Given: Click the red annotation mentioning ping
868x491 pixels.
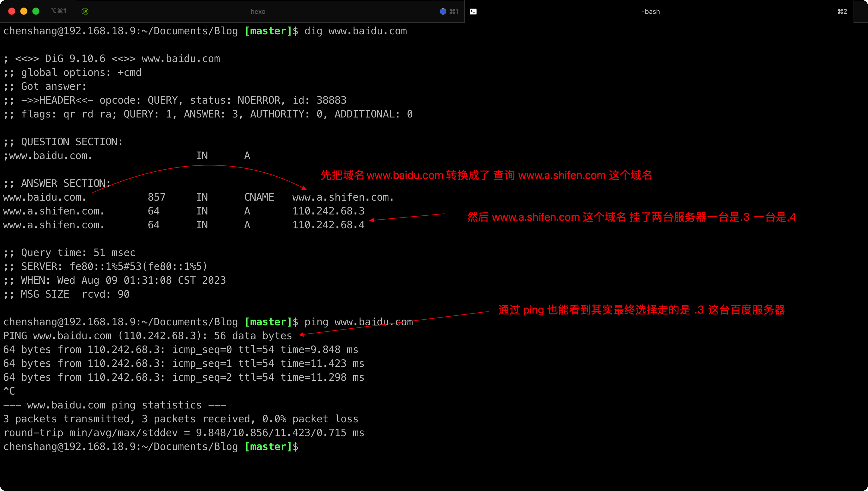Looking at the screenshot, I should pyautogui.click(x=641, y=310).
